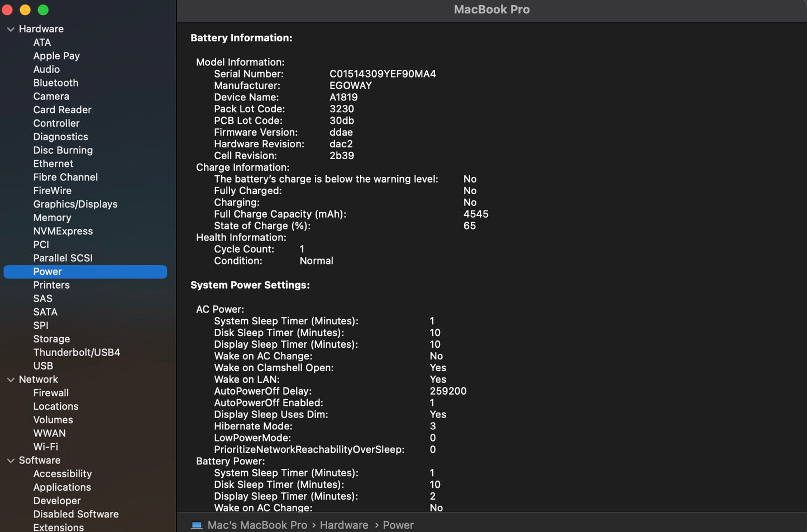Viewport: 807px width, 532px height.
Task: Open the Storage hardware section
Action: pos(51,339)
